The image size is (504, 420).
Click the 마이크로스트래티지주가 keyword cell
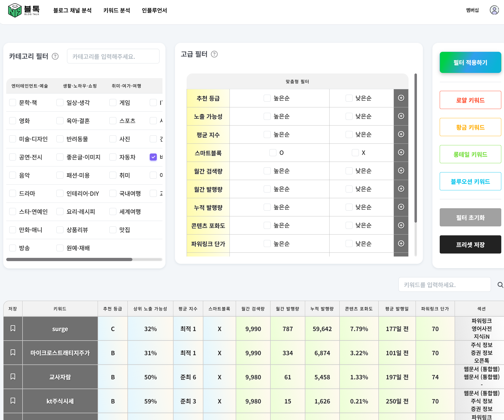(60, 353)
